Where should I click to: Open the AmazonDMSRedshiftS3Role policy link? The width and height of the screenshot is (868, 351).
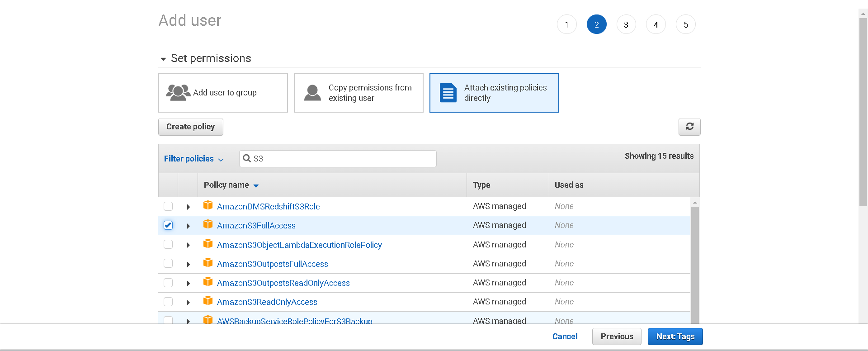point(269,207)
